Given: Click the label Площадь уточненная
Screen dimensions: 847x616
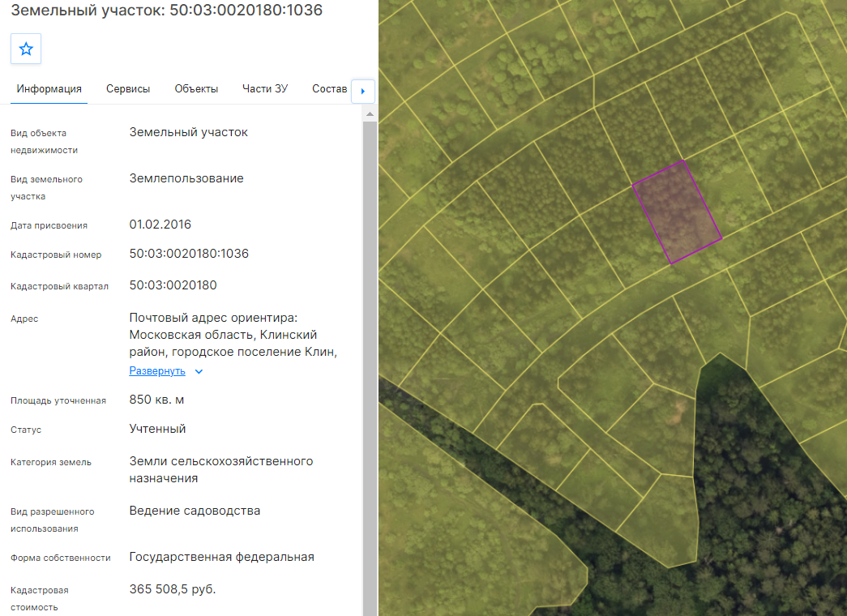Looking at the screenshot, I should pyautogui.click(x=58, y=400).
